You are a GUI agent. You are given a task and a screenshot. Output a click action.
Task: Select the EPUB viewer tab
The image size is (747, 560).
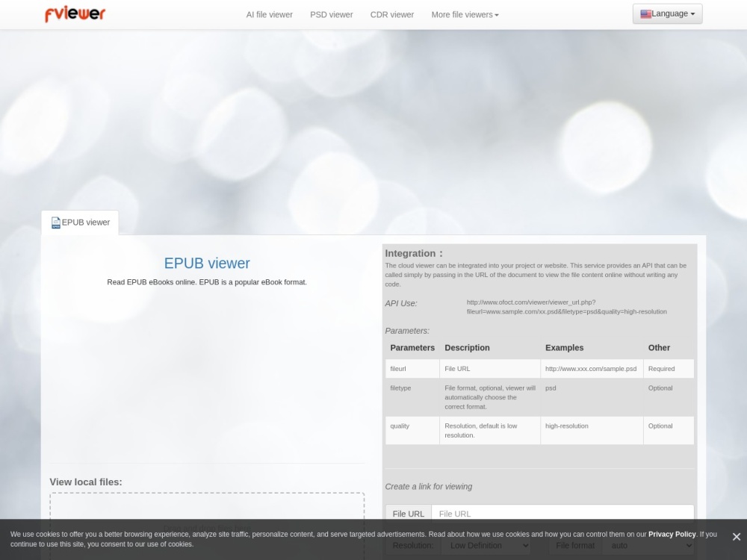click(80, 223)
